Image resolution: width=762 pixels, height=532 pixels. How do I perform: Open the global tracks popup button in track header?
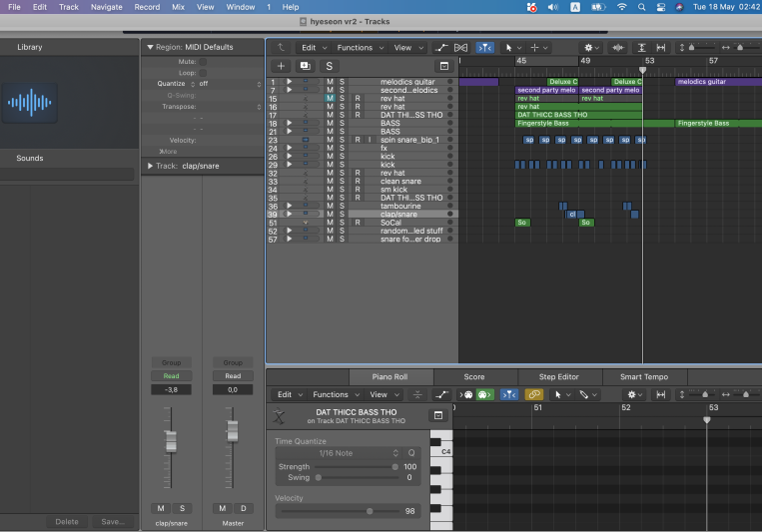coord(444,66)
